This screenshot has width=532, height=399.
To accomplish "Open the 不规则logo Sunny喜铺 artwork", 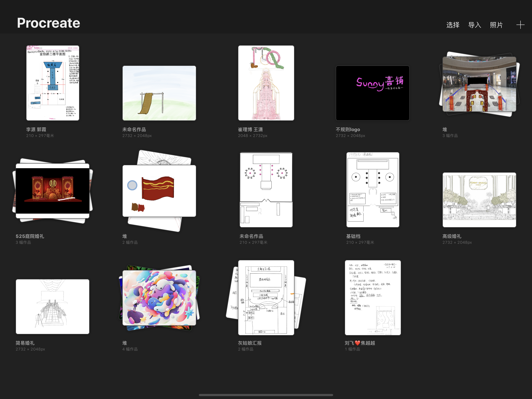I will pos(373,93).
